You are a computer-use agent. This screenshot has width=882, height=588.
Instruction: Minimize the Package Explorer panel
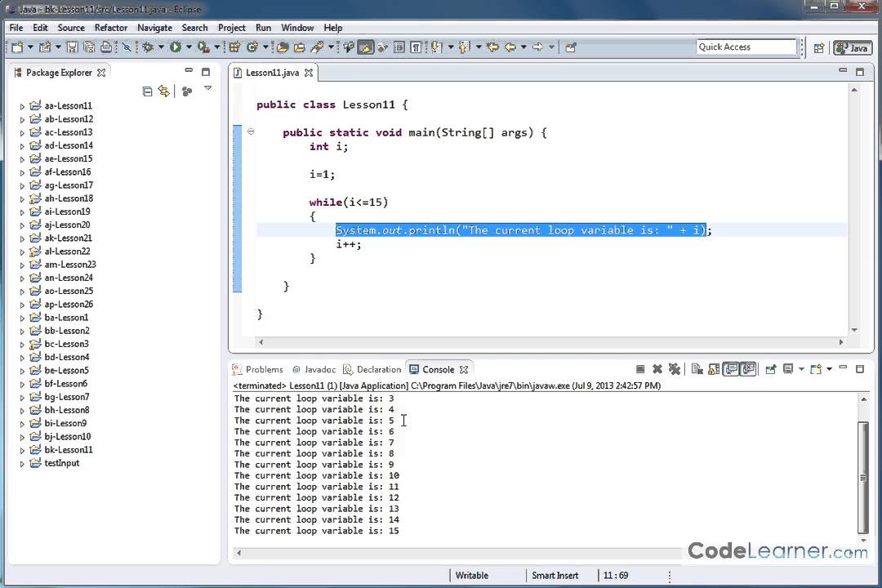(189, 71)
